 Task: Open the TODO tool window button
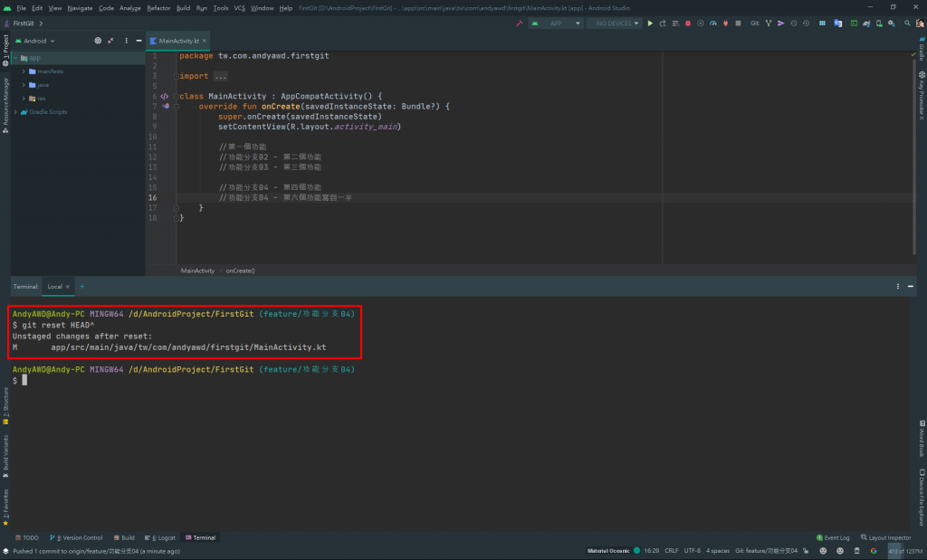(x=26, y=537)
